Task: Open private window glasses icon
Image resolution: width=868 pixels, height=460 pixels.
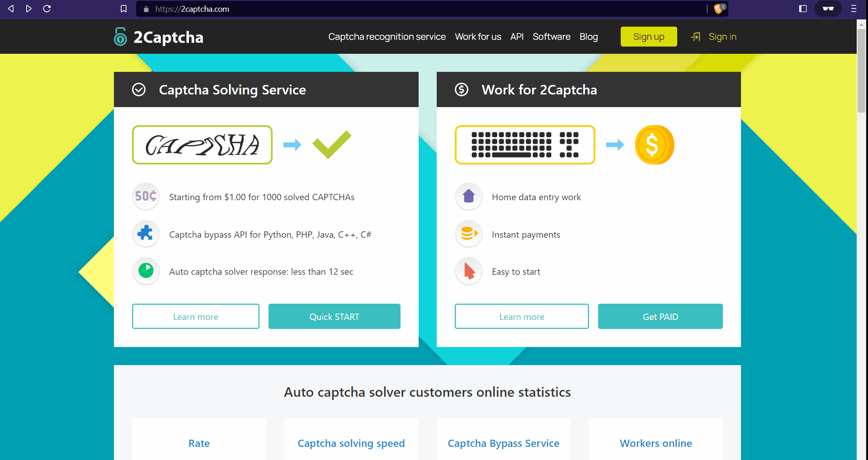Action: click(x=828, y=9)
